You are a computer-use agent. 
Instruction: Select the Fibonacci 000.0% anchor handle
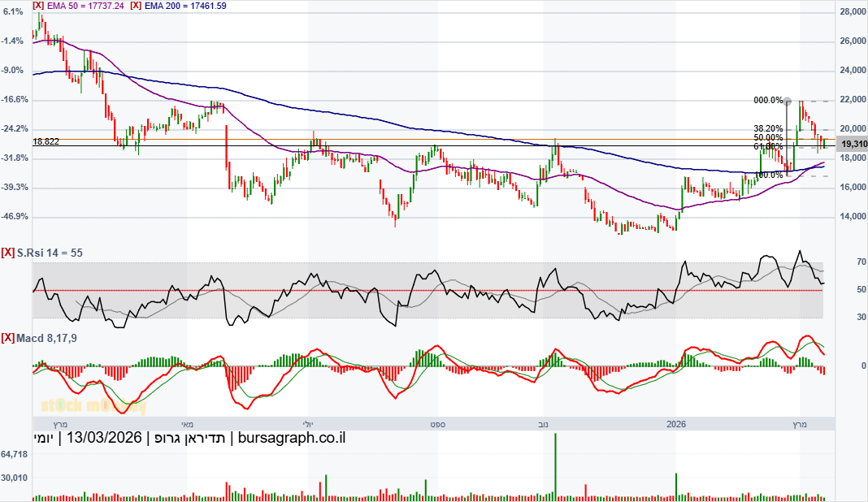788,102
